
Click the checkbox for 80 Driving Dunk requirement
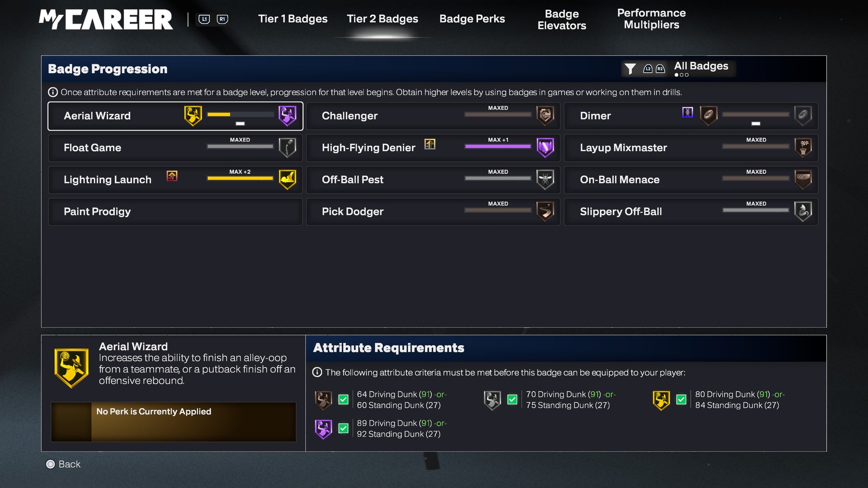coord(681,399)
